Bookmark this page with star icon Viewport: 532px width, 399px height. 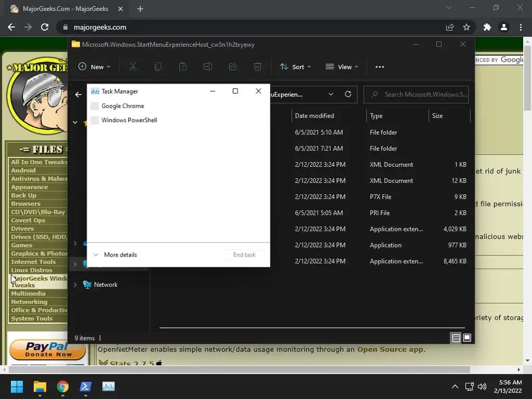[467, 27]
